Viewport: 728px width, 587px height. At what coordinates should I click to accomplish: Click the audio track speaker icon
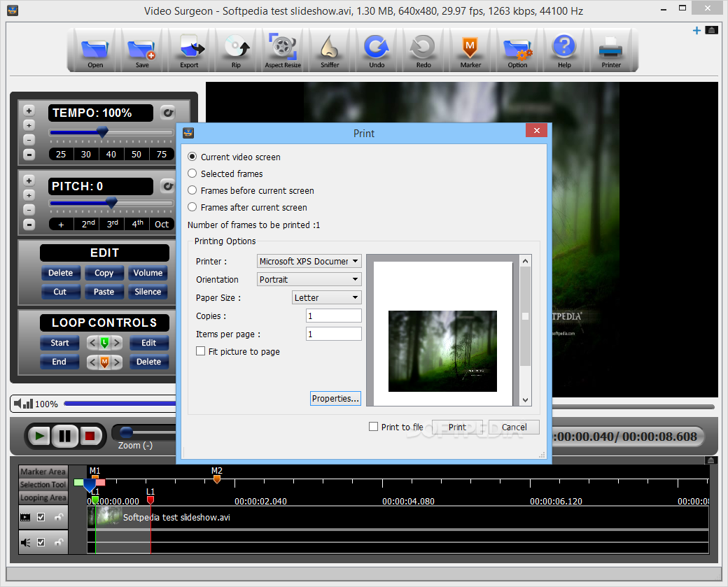tap(25, 542)
